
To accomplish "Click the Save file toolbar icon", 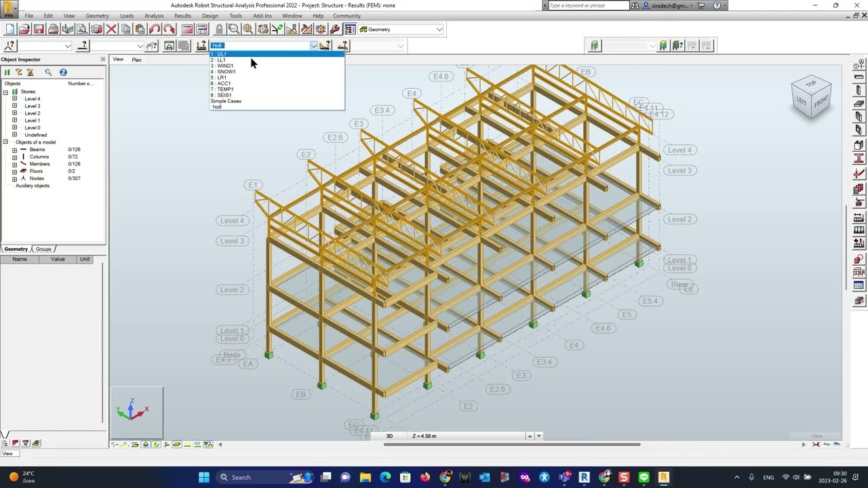I will [x=39, y=29].
